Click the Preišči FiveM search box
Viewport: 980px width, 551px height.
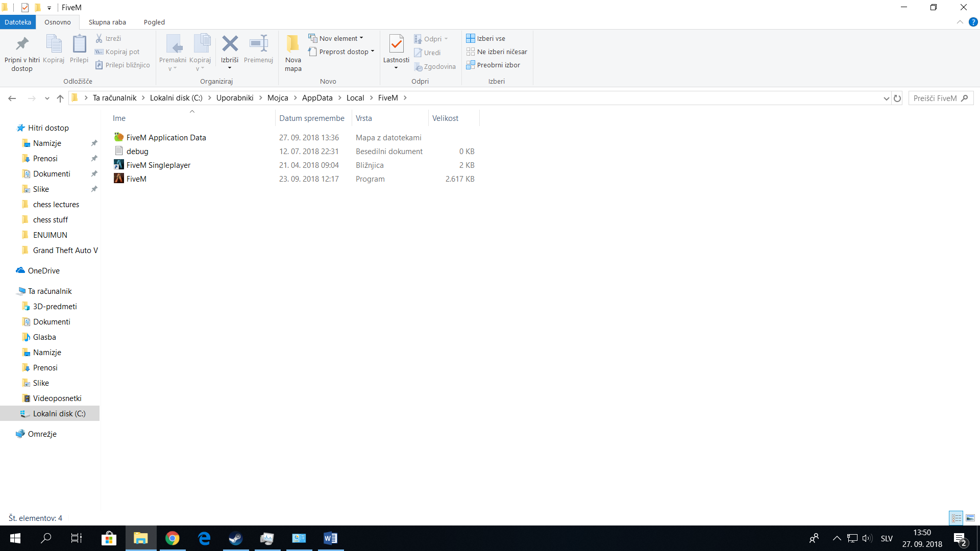(941, 98)
